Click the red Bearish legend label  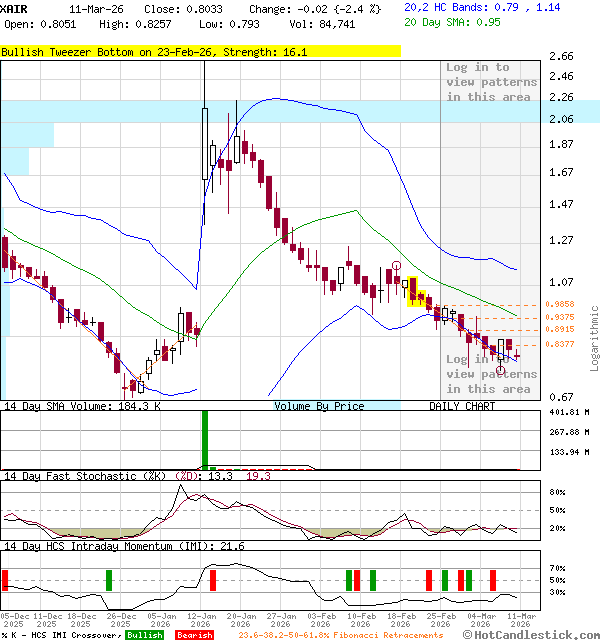194,635
